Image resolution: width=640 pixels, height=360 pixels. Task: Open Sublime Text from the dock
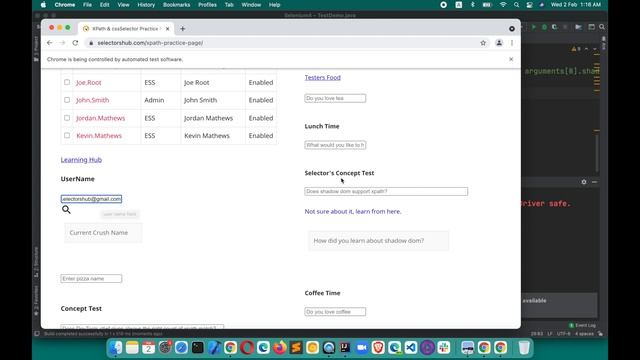[296, 347]
